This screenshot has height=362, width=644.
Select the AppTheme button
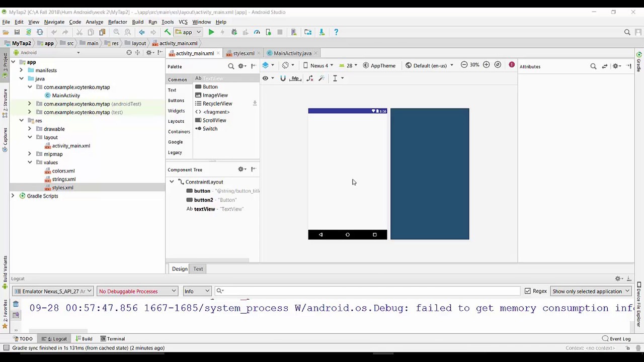click(379, 65)
